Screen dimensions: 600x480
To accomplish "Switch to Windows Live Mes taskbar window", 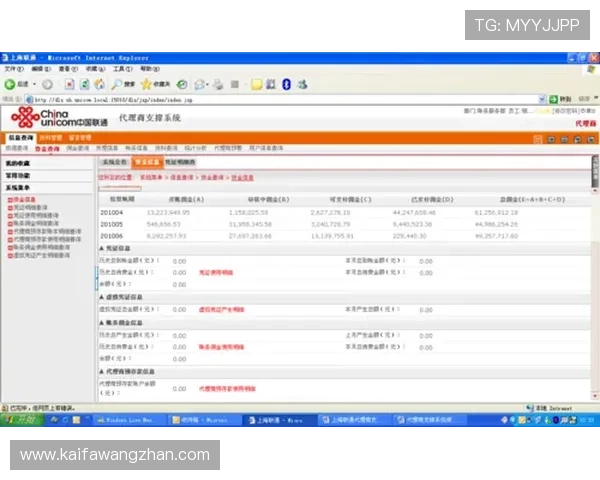I will [130, 420].
